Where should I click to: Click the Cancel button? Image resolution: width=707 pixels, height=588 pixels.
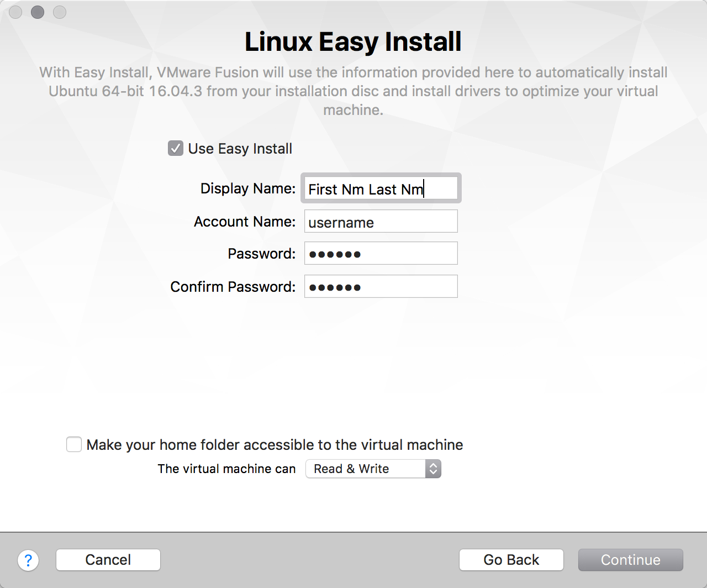point(108,560)
